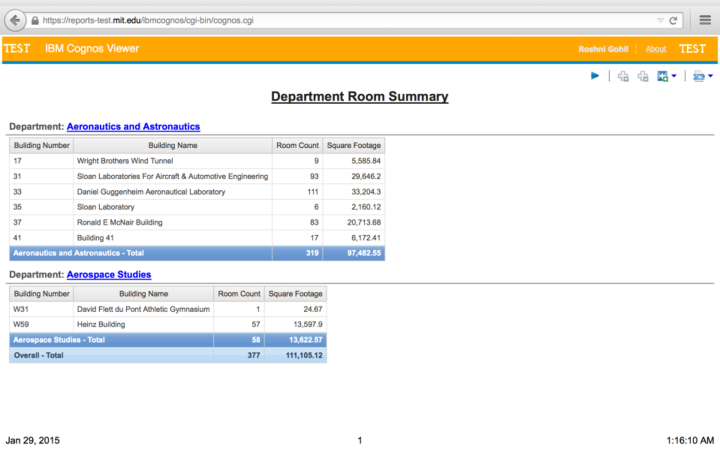Click the Roshni Gohil user name

coord(605,49)
